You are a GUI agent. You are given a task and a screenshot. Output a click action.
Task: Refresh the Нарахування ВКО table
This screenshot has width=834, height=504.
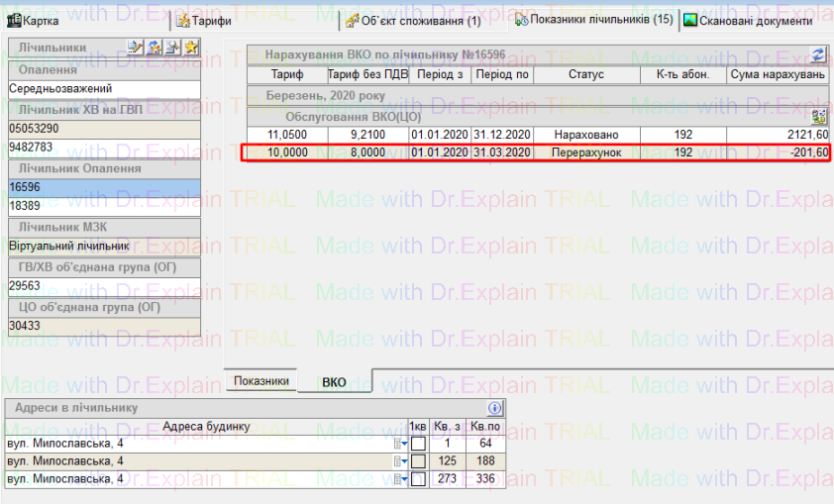(x=818, y=55)
